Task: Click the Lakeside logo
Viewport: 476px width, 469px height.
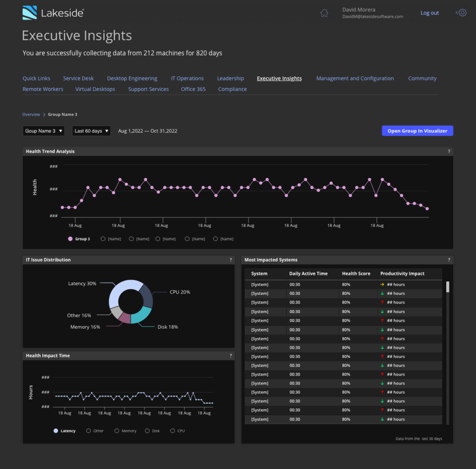Action: 53,13
